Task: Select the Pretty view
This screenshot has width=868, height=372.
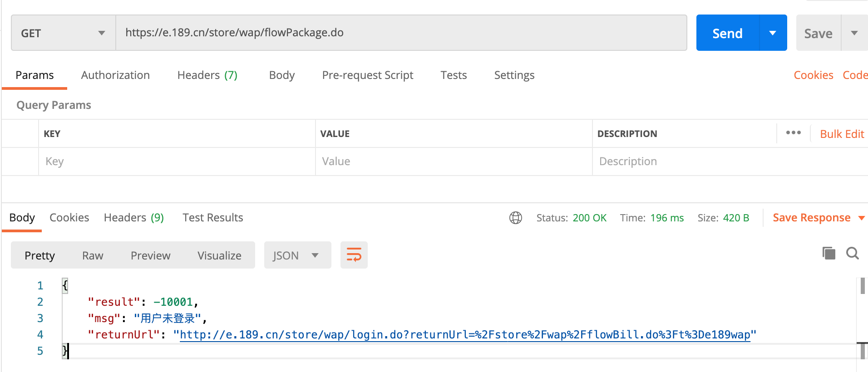Action: [x=39, y=255]
